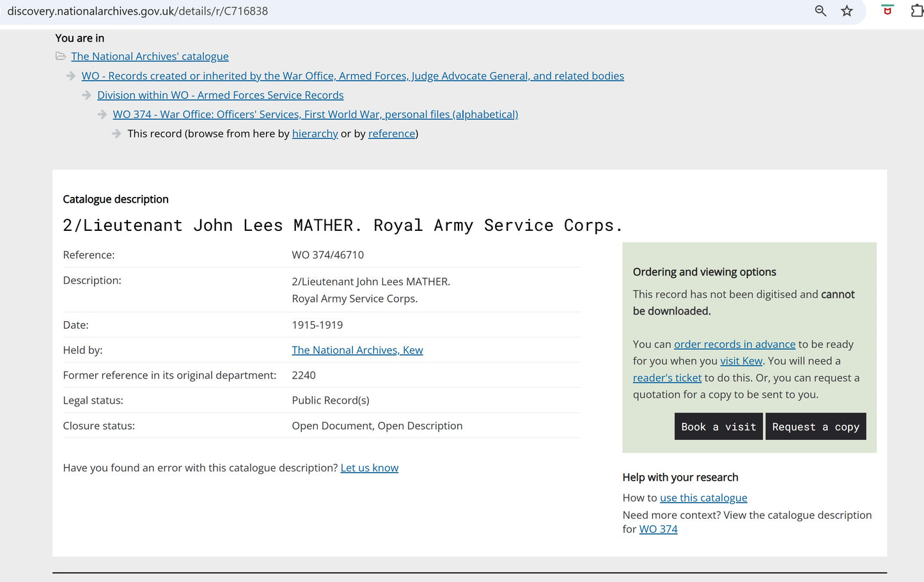924x582 pixels.
Task: Open 'The National Archives, Kew' link
Action: coord(357,350)
